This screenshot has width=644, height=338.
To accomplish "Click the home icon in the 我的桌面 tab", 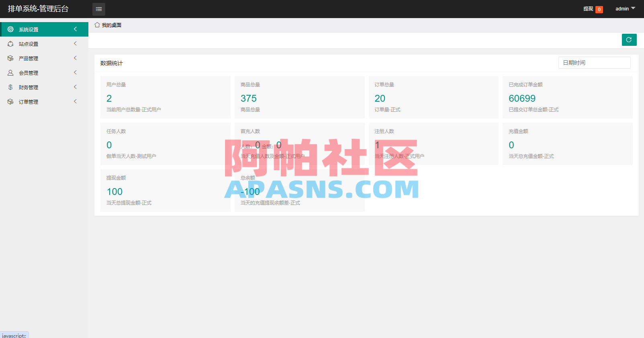I will point(97,25).
